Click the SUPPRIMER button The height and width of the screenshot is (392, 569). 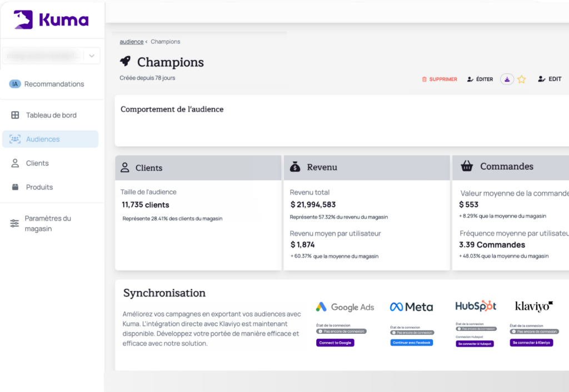[x=440, y=79]
